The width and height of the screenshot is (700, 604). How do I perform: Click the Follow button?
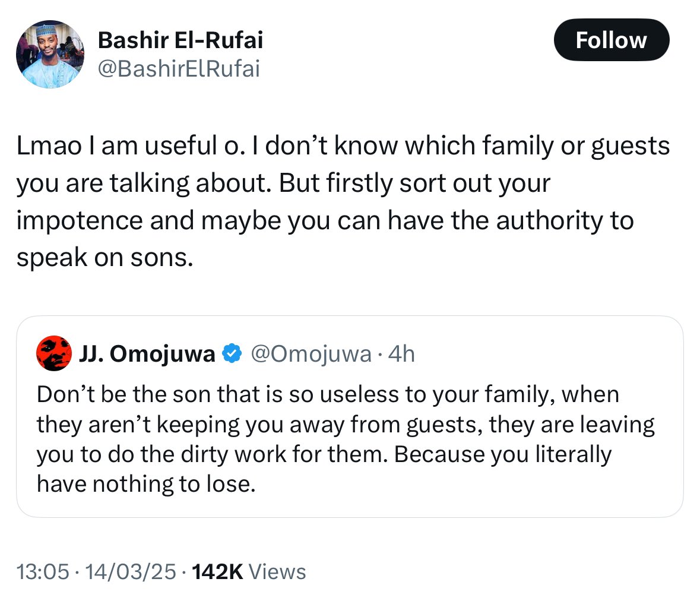point(611,40)
